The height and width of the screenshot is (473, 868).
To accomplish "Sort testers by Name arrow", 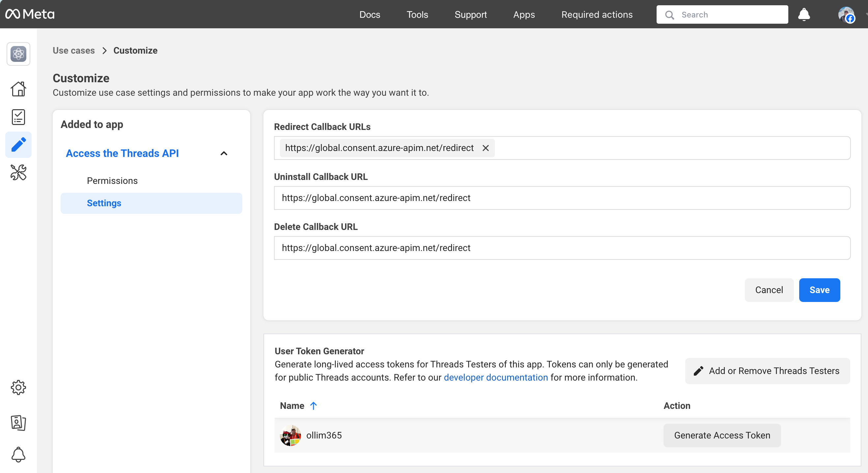I will [313, 406].
